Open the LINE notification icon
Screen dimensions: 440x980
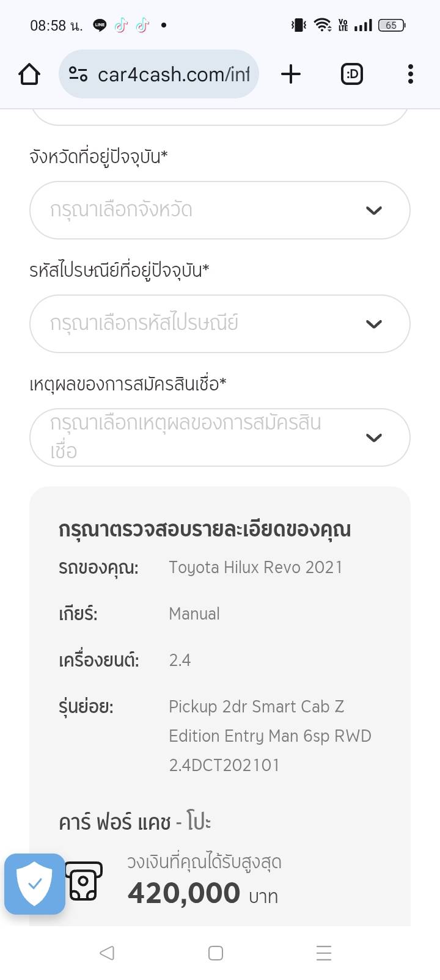coord(100,25)
